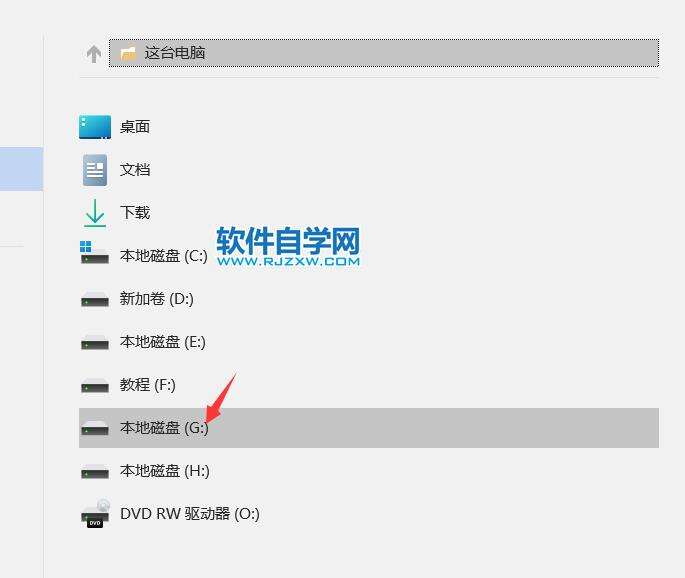685x578 pixels.
Task: Click the Desktop (桌面) icon
Action: pos(95,127)
